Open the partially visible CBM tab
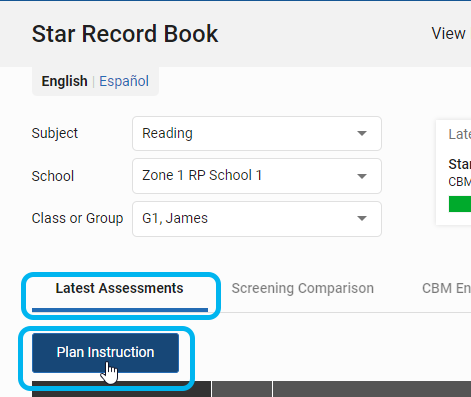 click(x=446, y=289)
